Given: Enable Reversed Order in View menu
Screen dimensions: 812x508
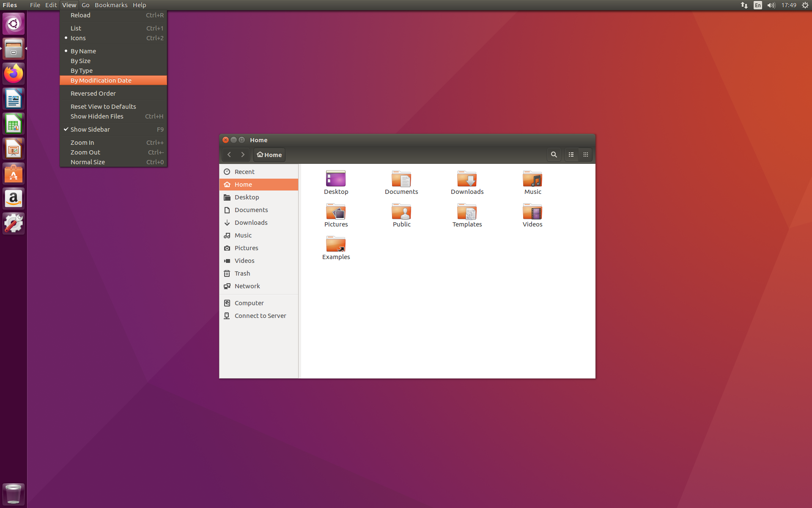Looking at the screenshot, I should click(93, 94).
